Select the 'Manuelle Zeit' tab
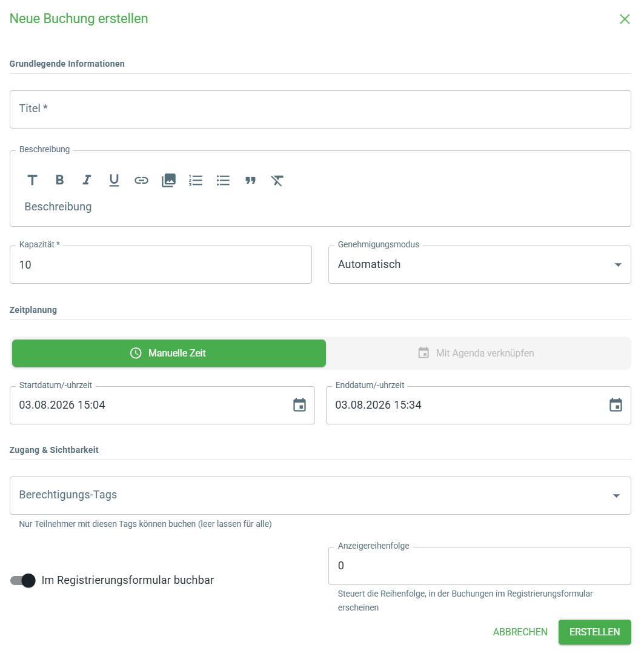Screen dimensions: 644x656 click(169, 353)
